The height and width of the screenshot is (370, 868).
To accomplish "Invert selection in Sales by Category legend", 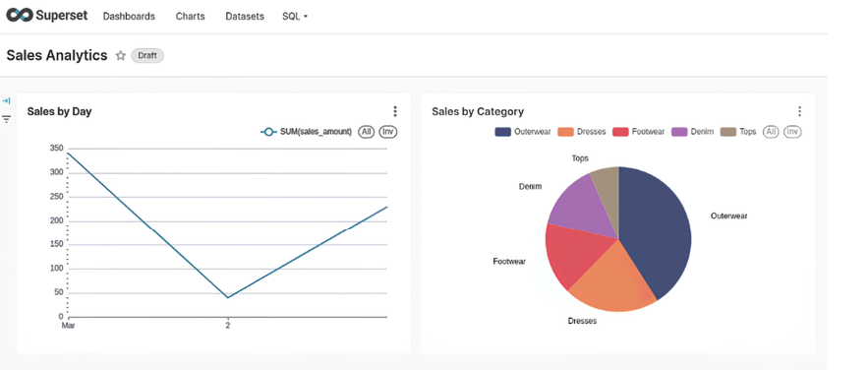I will [x=792, y=132].
